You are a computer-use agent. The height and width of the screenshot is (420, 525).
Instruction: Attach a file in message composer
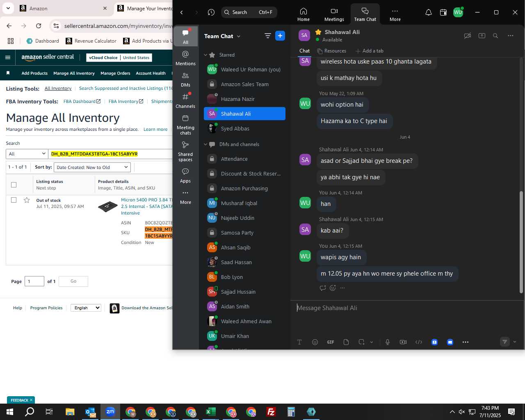(x=346, y=342)
